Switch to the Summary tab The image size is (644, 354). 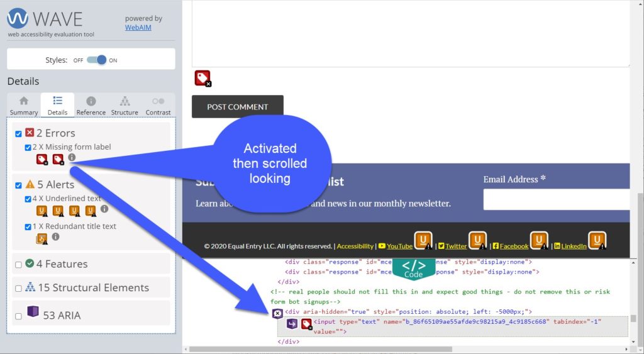tap(24, 106)
